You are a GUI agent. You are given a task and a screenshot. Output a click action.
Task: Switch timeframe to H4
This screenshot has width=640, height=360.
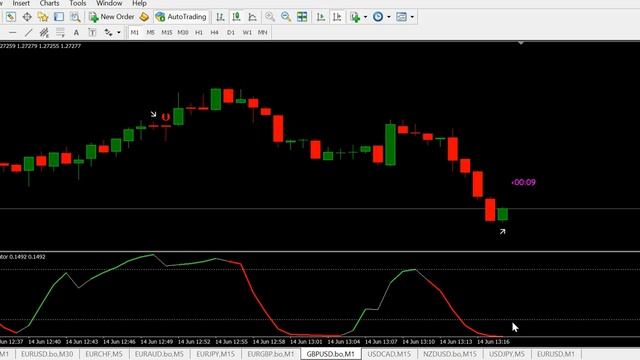[215, 32]
